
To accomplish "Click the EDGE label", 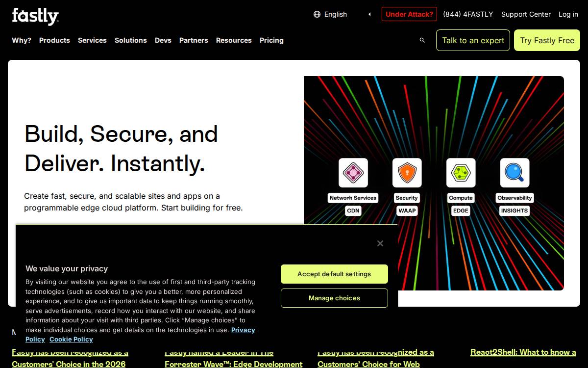I will (461, 210).
